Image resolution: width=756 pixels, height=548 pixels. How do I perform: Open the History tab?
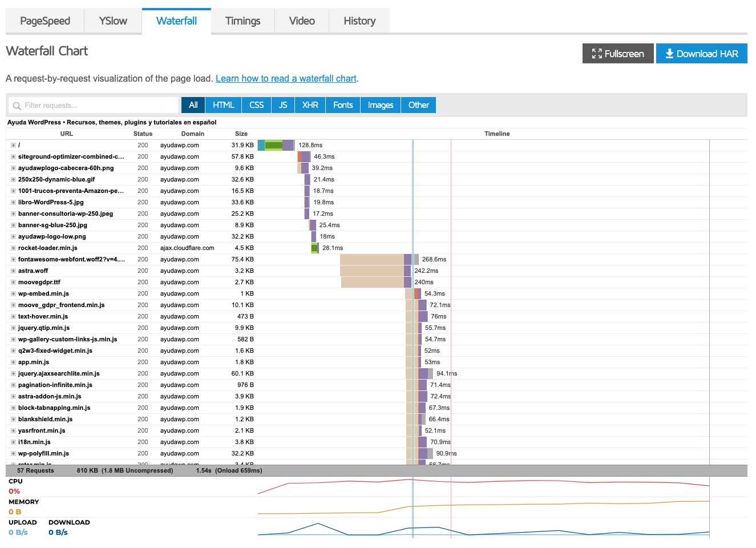coord(359,21)
